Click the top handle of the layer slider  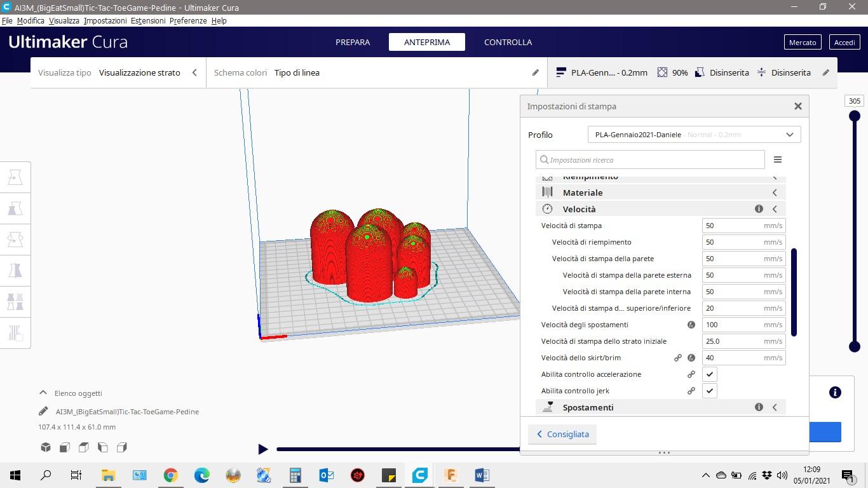855,116
